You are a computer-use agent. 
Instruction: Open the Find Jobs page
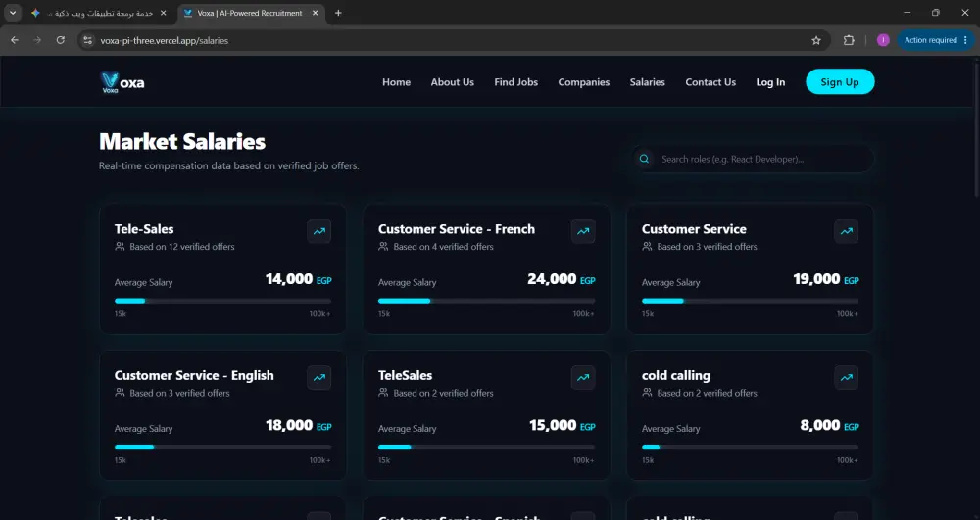pos(516,82)
